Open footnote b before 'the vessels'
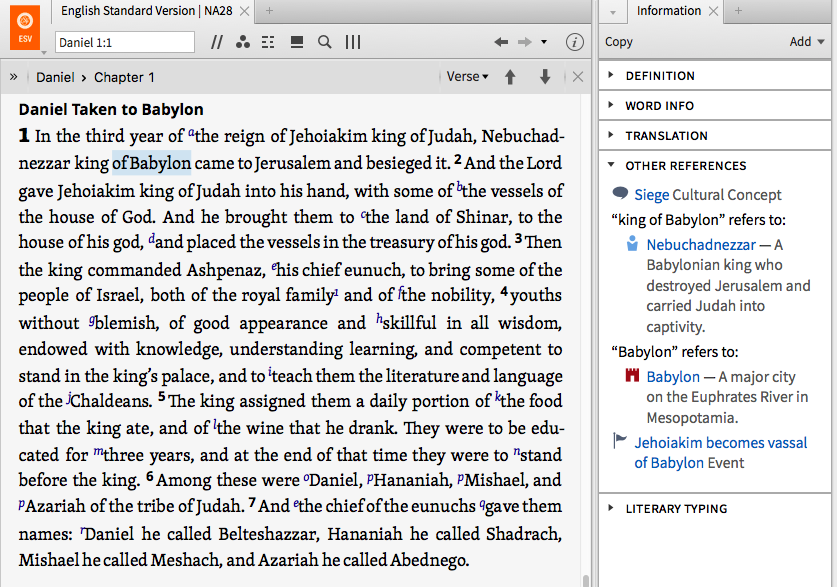 pos(459,187)
